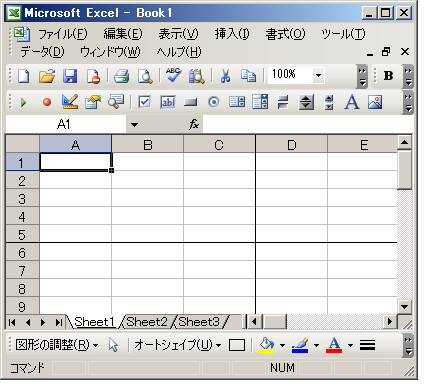Viewport: 438px width, 390px height.
Task: Open the オートシェイプ(U) dropdown
Action: [x=178, y=345]
